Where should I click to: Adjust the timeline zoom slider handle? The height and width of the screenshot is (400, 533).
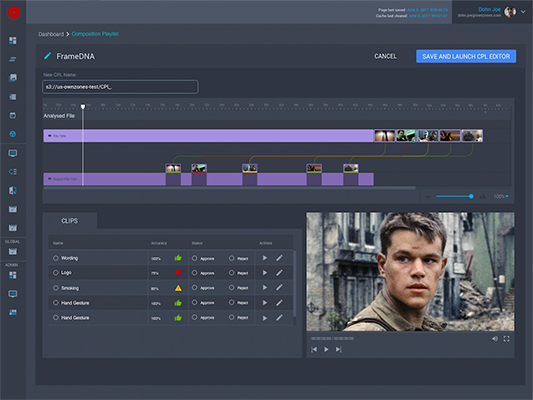coord(471,196)
